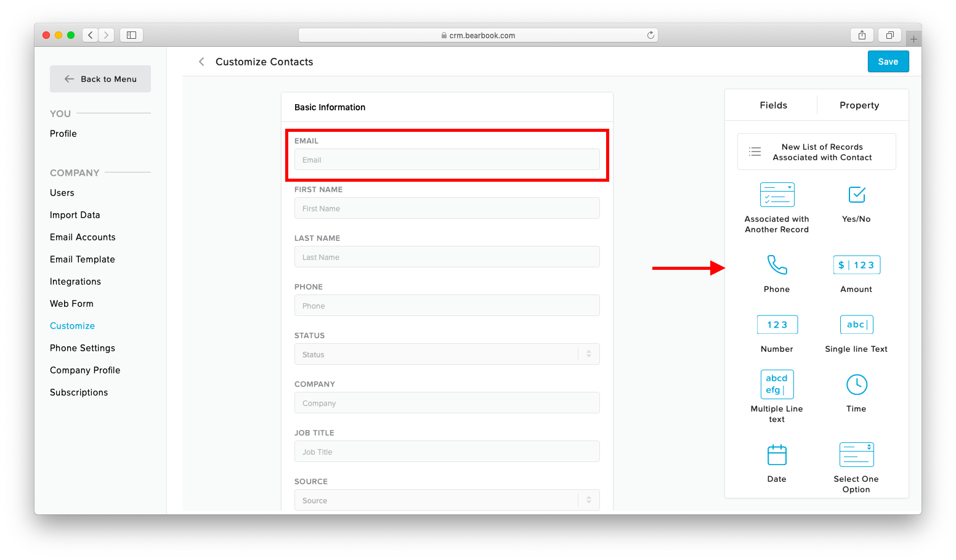Open the Source dropdown
This screenshot has width=956, height=560.
click(x=447, y=500)
